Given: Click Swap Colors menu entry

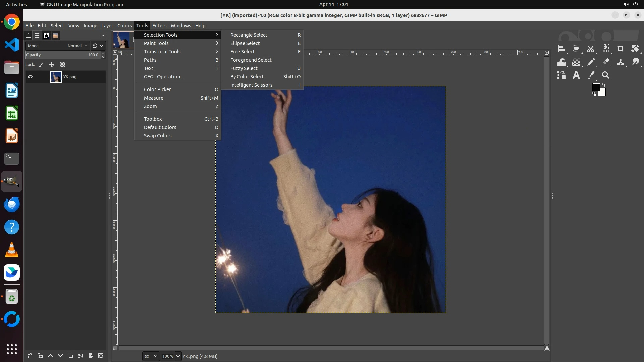Looking at the screenshot, I should pyautogui.click(x=158, y=136).
